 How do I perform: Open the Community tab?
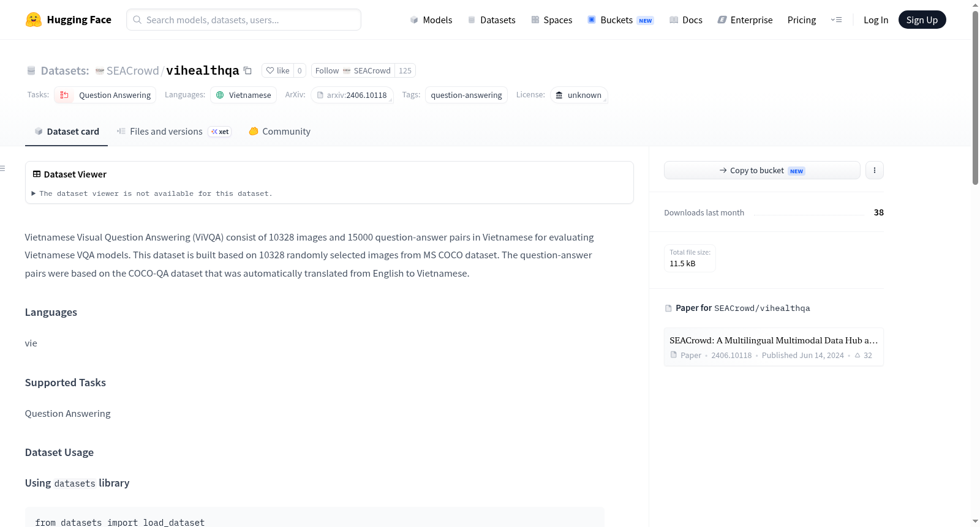[279, 131]
